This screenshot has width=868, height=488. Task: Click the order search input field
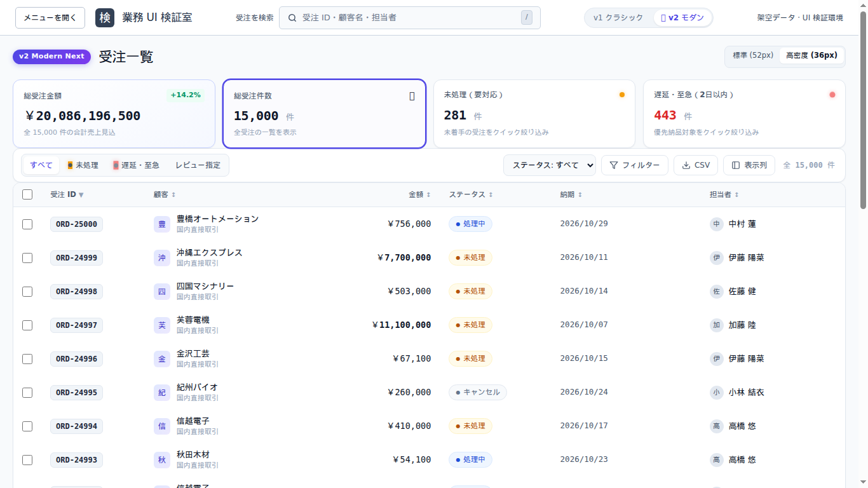(410, 18)
